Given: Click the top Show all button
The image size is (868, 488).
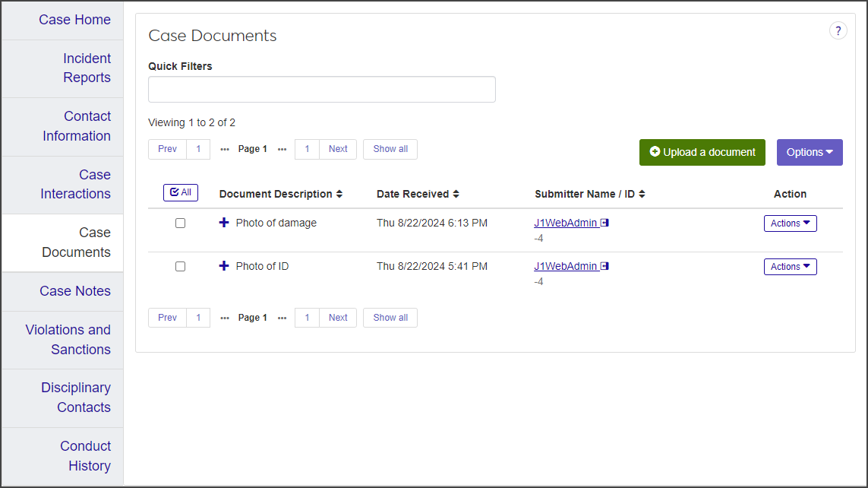Looking at the screenshot, I should coord(390,149).
